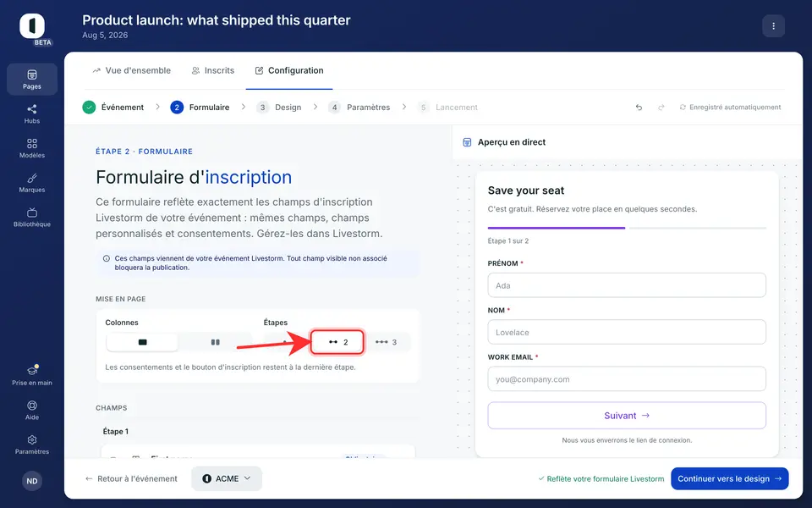Open the three-dot options menu
Viewport: 812px width, 508px height.
click(x=773, y=26)
